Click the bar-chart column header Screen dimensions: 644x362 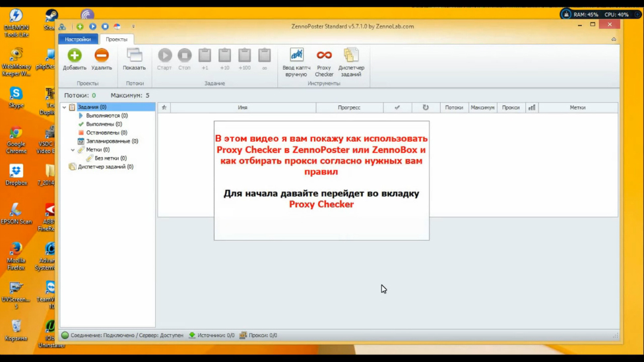click(532, 107)
